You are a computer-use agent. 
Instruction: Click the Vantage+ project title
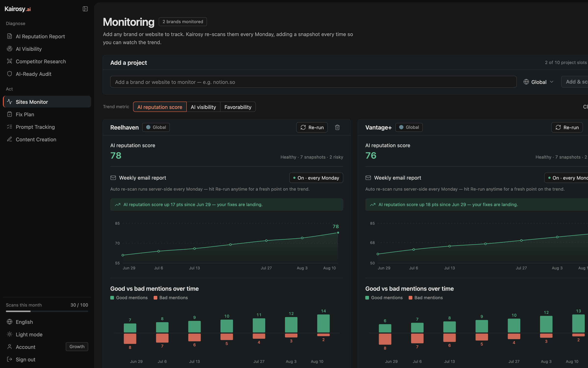click(x=379, y=127)
